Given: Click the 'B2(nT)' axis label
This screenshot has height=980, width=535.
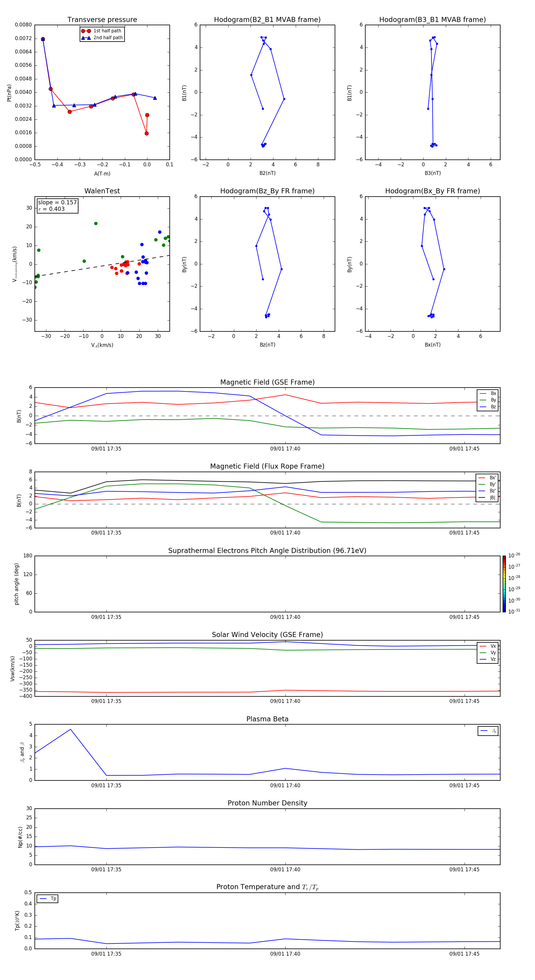Looking at the screenshot, I should tap(267, 173).
